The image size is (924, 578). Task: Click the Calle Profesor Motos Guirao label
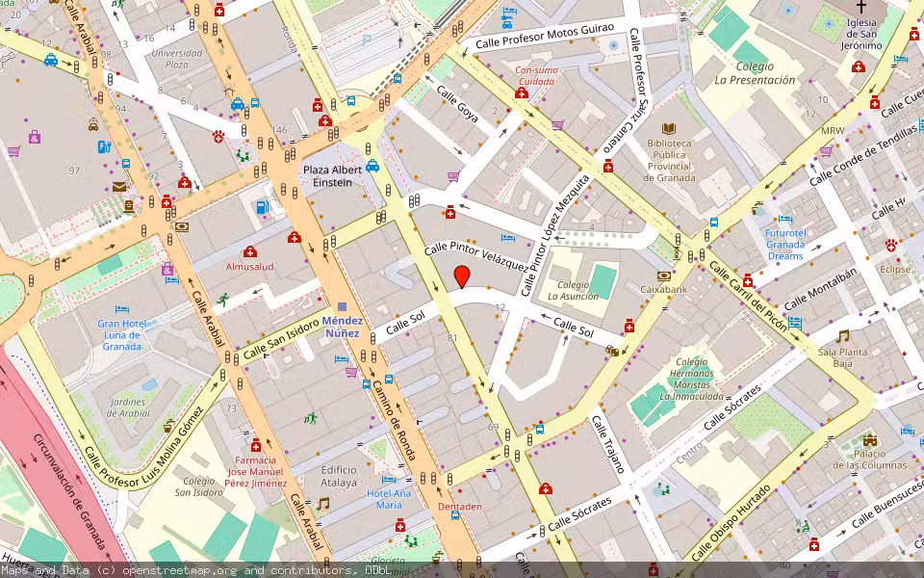coord(545,36)
